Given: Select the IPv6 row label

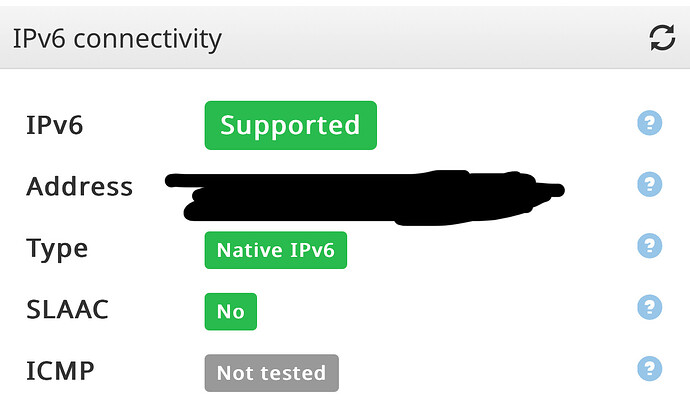Looking at the screenshot, I should (55, 125).
